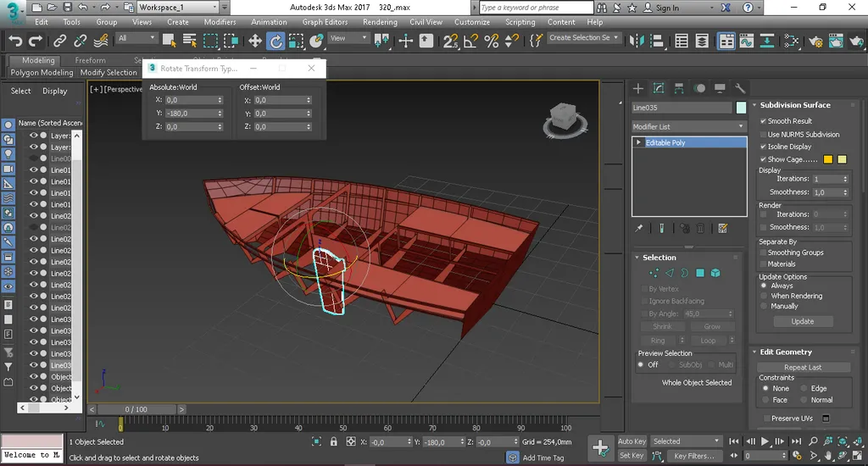The height and width of the screenshot is (466, 868).
Task: Click the Undo arrow in the main toolbar
Action: coord(14,40)
